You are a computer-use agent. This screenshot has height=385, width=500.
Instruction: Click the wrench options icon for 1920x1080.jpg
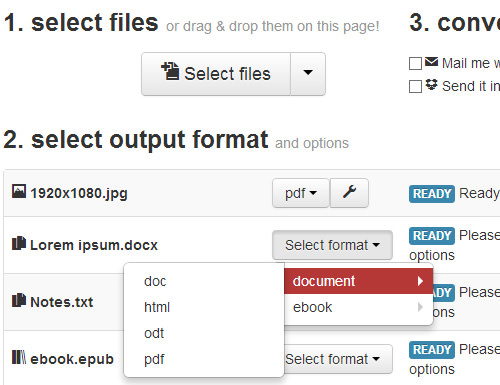pyautogui.click(x=349, y=193)
